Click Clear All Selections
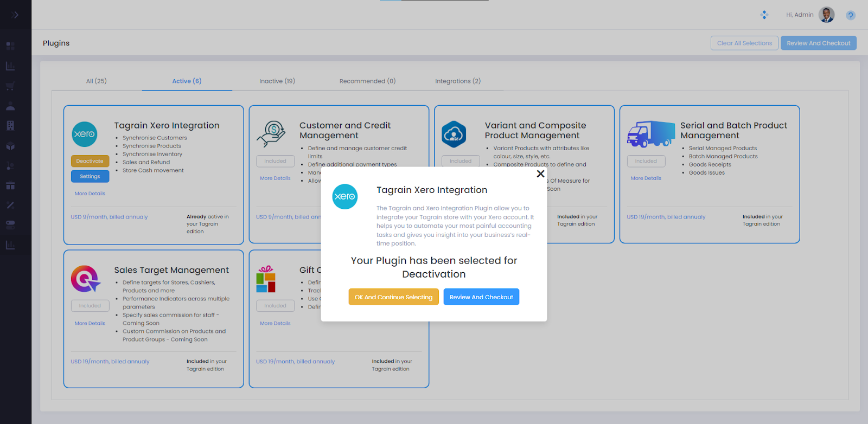Viewport: 868px width, 424px height. click(x=744, y=43)
